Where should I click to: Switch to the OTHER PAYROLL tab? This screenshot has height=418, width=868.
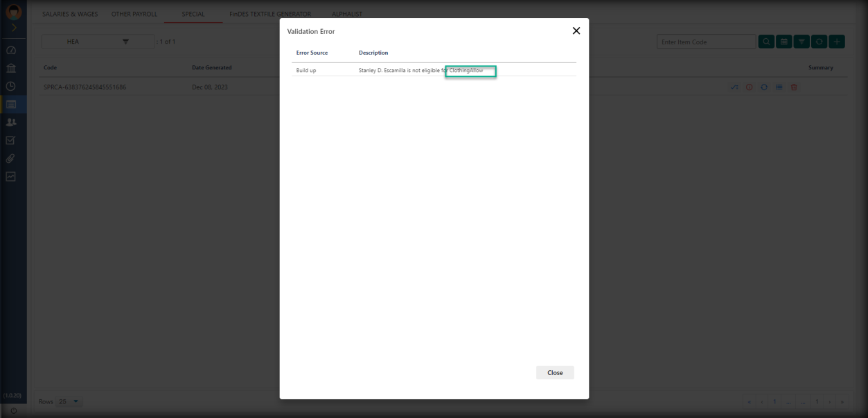point(134,14)
